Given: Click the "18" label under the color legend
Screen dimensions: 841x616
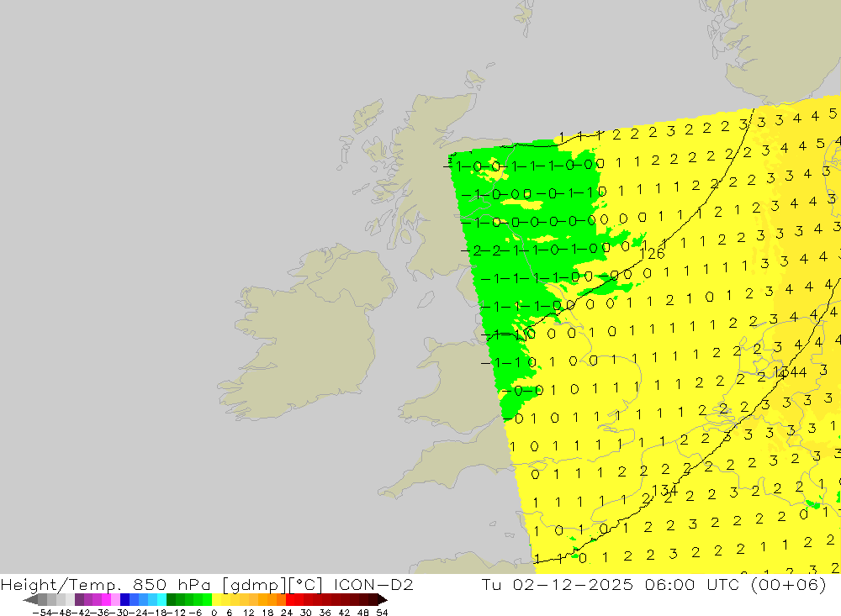Looking at the screenshot, I should (x=267, y=613).
